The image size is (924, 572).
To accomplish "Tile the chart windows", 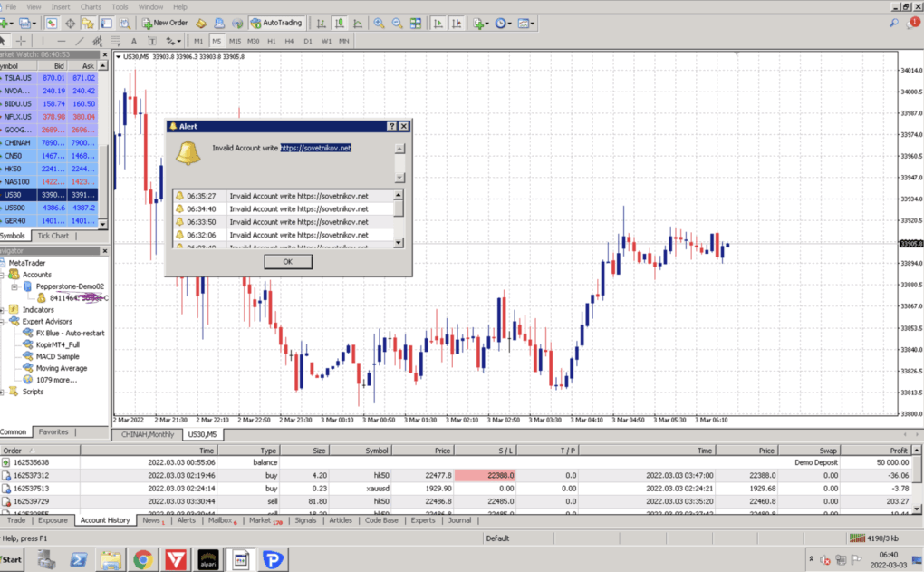I will [x=416, y=23].
